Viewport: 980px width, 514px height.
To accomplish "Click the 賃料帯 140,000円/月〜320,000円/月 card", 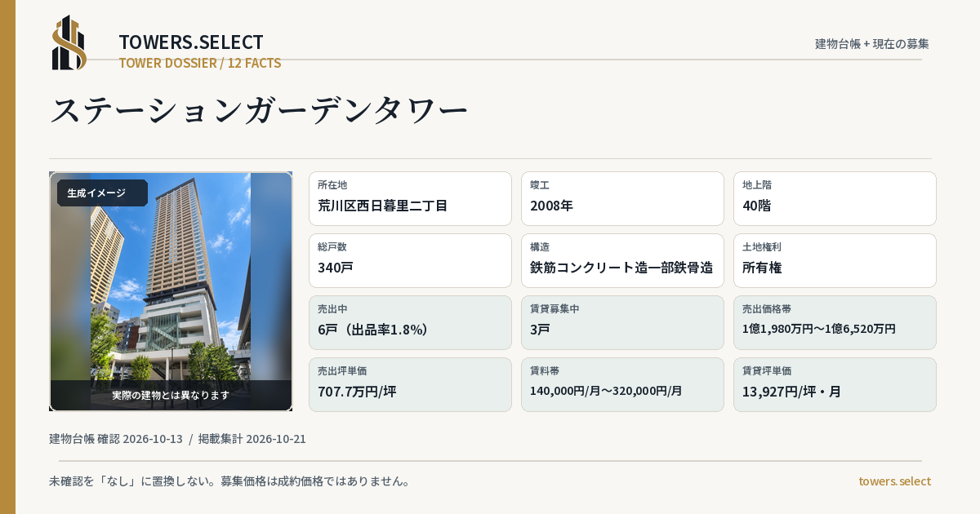I will [x=622, y=384].
